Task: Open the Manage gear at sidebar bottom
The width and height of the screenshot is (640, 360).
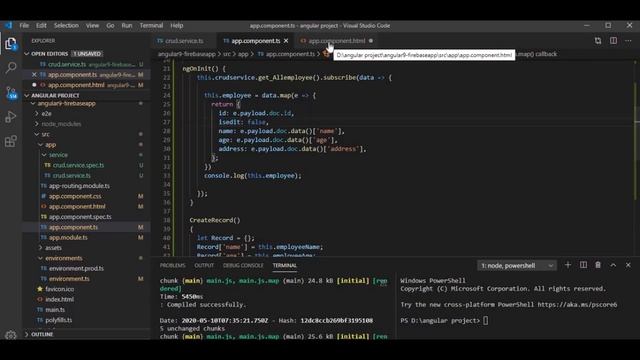Action: (11, 335)
